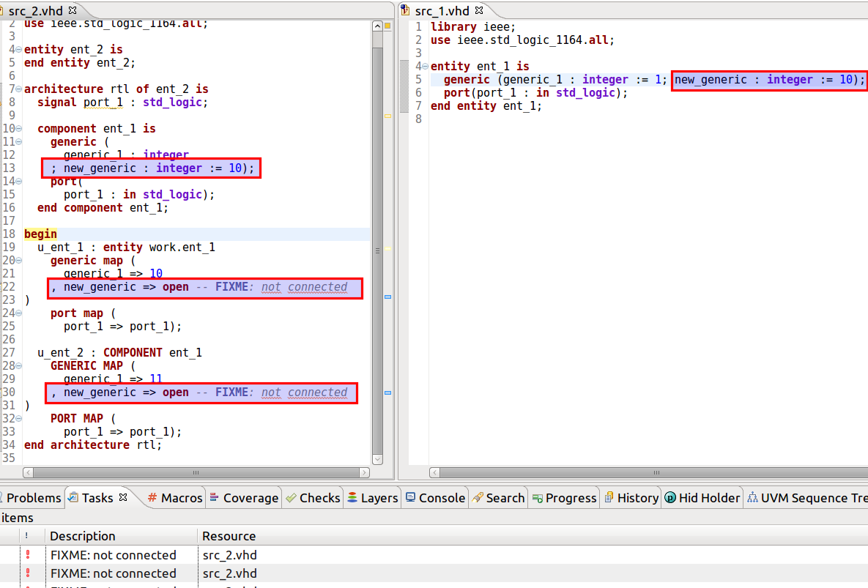Click the Progress view icon

[537, 498]
